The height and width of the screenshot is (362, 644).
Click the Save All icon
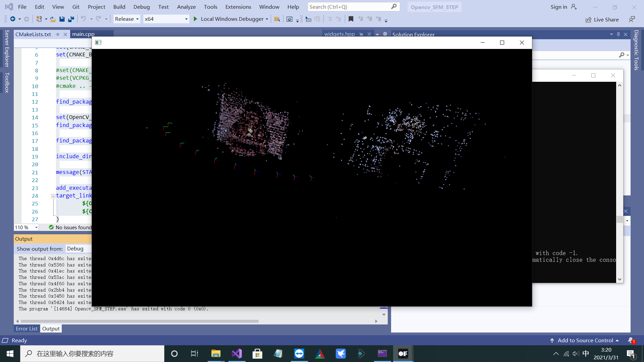[x=71, y=19]
